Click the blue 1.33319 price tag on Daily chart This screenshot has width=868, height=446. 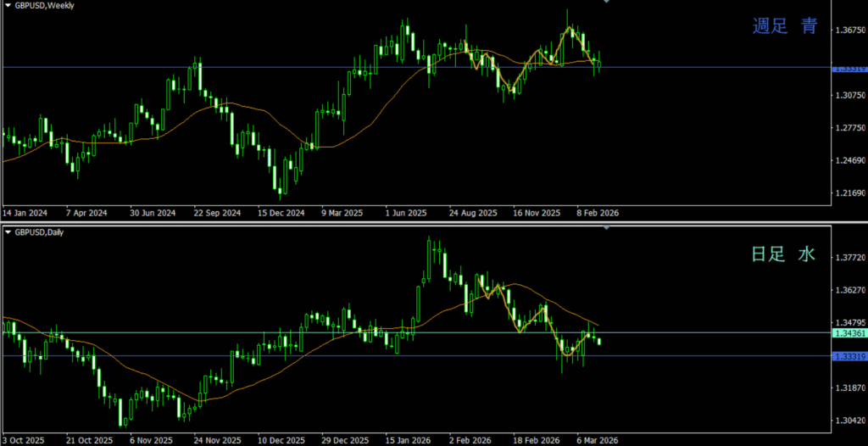(x=849, y=356)
